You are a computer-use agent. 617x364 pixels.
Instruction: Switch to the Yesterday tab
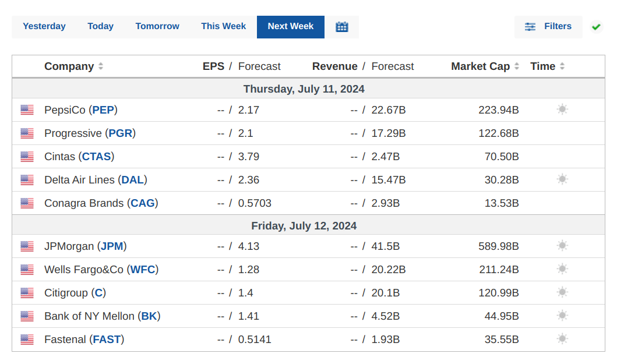[44, 26]
